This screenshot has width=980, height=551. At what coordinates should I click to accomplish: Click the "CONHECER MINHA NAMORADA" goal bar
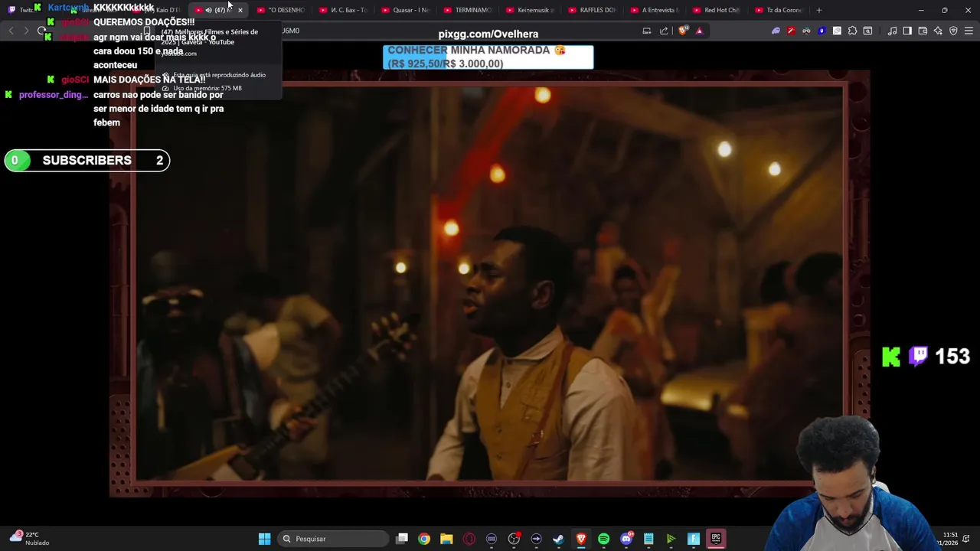tap(488, 57)
